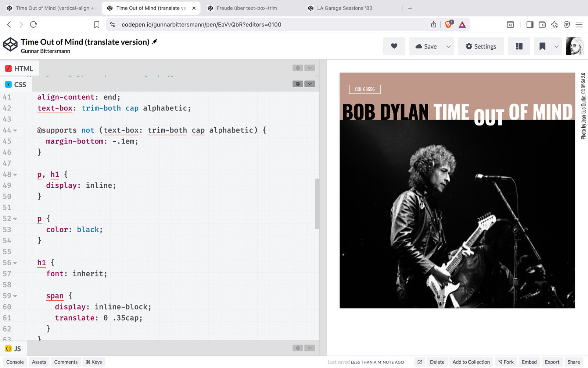The image size is (588, 368).
Task: Open a new browser tab
Action: pyautogui.click(x=410, y=8)
